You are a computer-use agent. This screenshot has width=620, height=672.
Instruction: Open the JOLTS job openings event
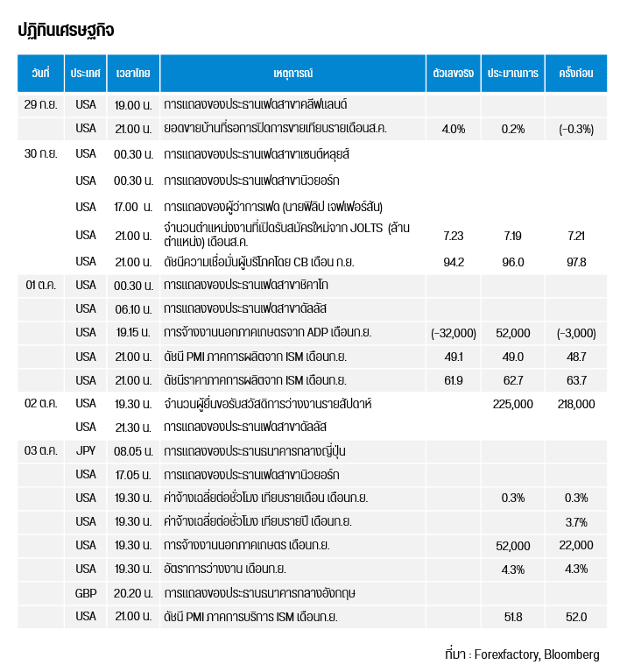(x=287, y=233)
